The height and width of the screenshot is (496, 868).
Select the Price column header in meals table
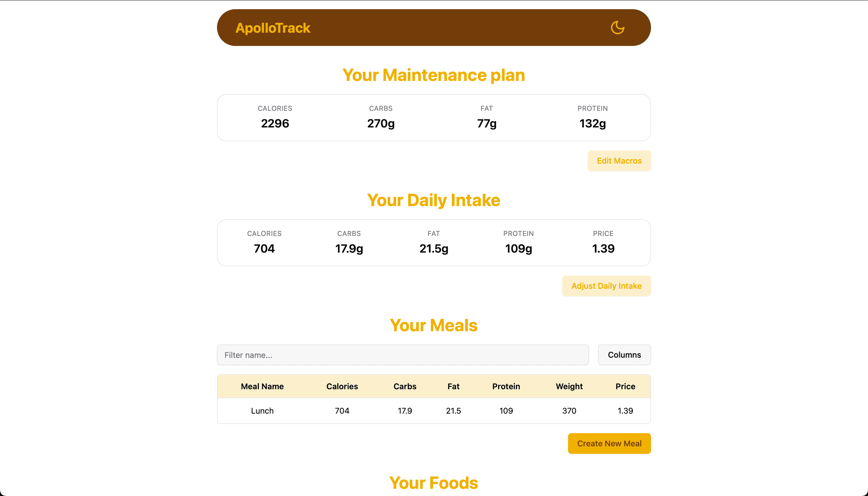tap(625, 386)
